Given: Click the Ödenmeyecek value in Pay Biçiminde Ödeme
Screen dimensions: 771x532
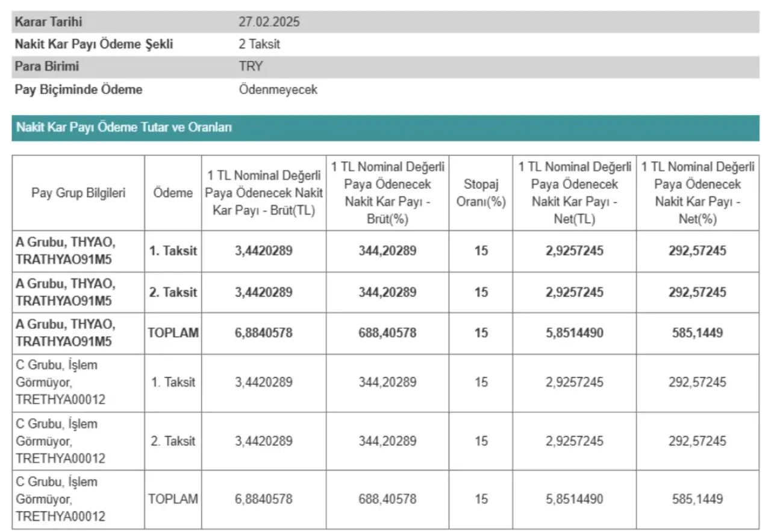Looking at the screenshot, I should (278, 90).
